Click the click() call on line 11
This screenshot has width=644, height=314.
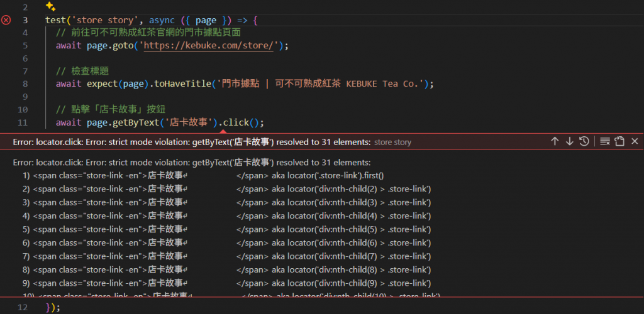click(x=241, y=122)
